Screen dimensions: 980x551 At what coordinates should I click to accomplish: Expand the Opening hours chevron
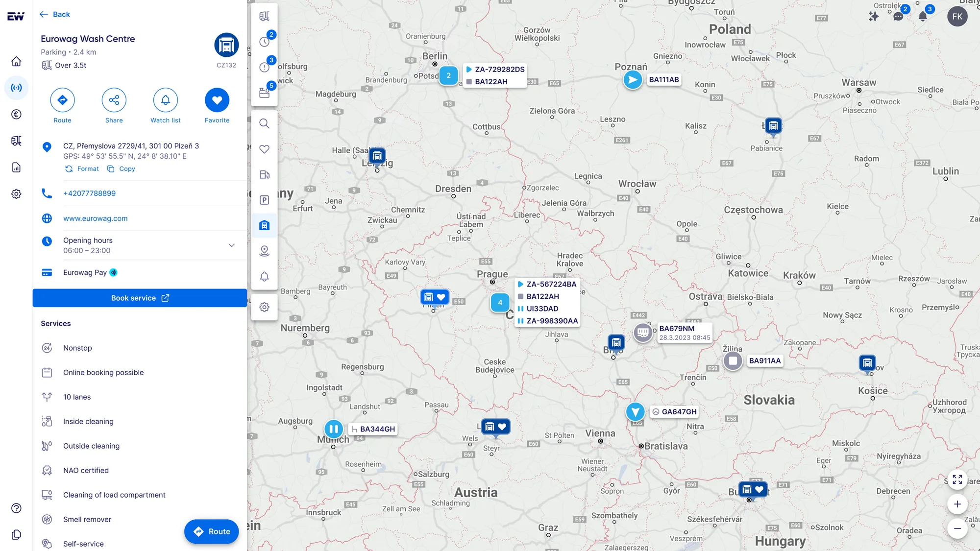[x=232, y=245]
